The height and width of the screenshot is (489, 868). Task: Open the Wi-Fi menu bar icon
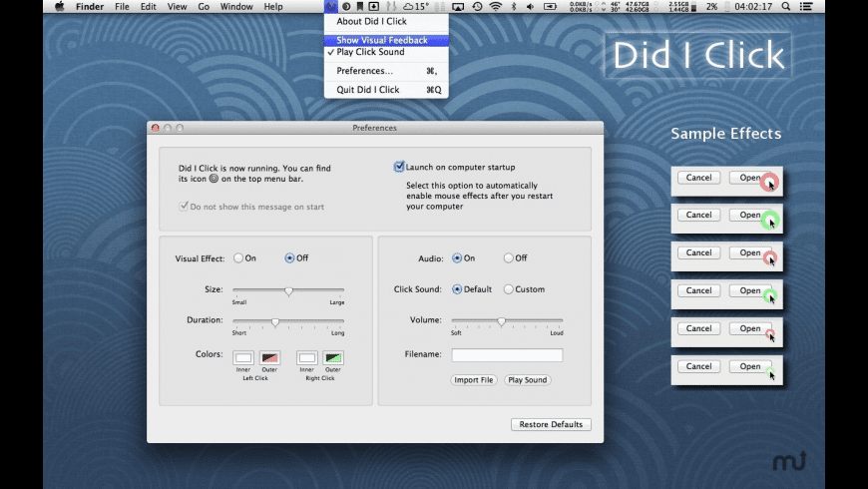(496, 7)
